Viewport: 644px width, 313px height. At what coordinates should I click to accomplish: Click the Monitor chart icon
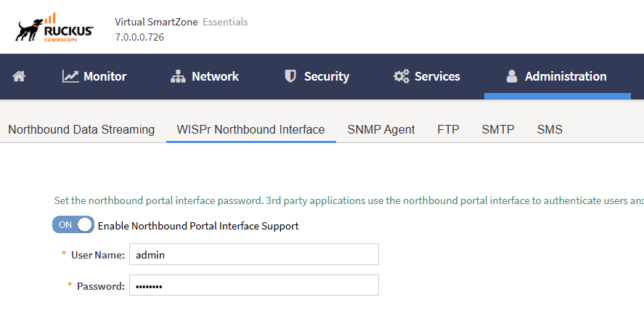click(x=70, y=76)
